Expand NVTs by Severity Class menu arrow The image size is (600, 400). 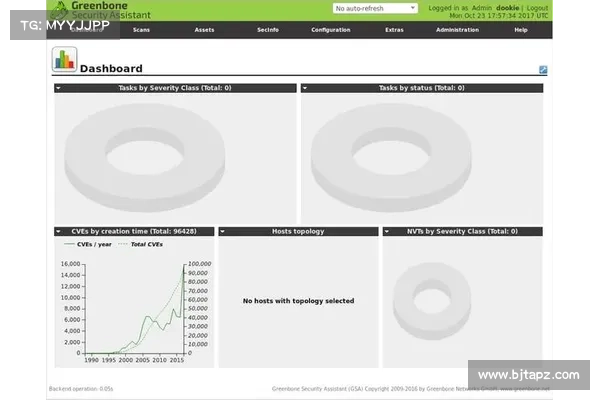click(x=387, y=231)
